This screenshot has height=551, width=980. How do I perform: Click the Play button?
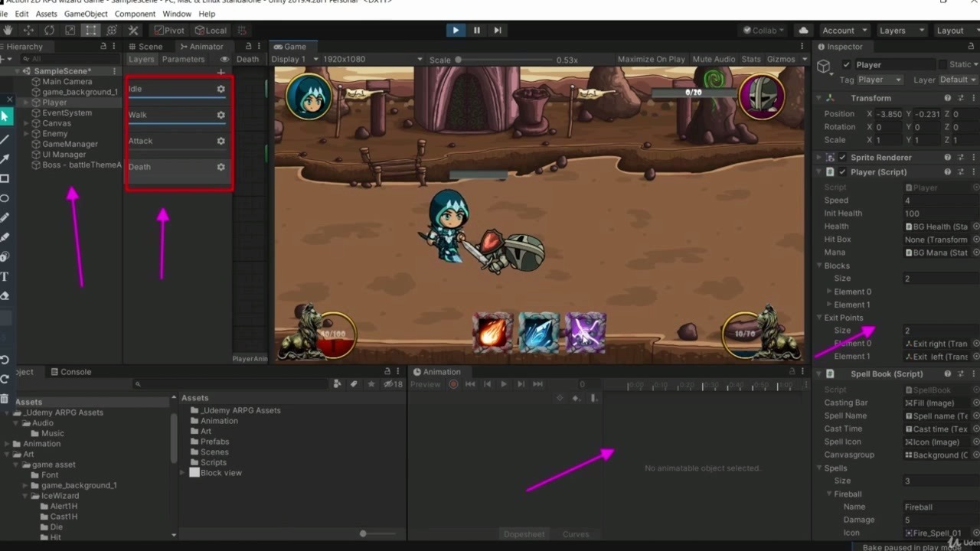click(x=456, y=30)
